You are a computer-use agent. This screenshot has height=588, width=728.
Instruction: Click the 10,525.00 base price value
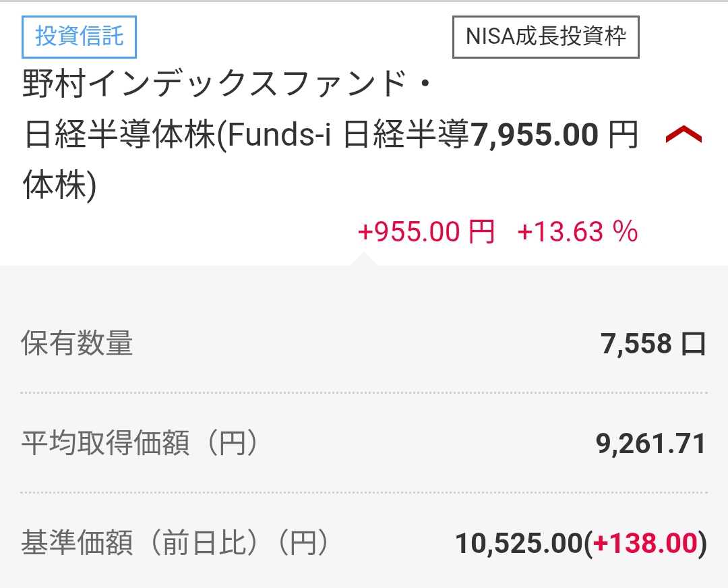click(518, 543)
